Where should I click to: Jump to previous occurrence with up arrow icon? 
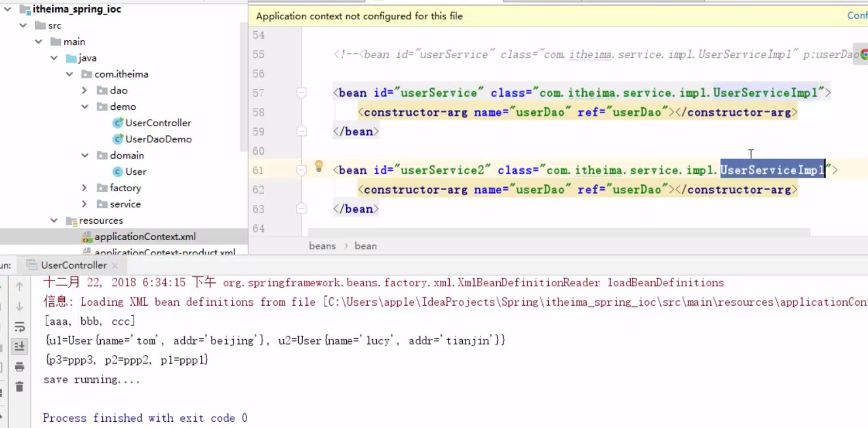[x=19, y=286]
